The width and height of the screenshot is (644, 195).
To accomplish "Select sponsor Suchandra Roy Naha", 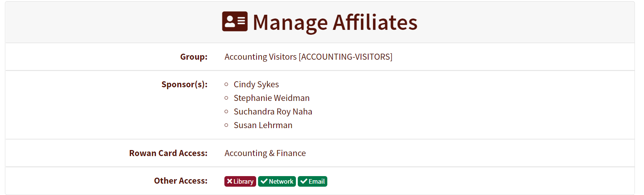I will [x=273, y=111].
